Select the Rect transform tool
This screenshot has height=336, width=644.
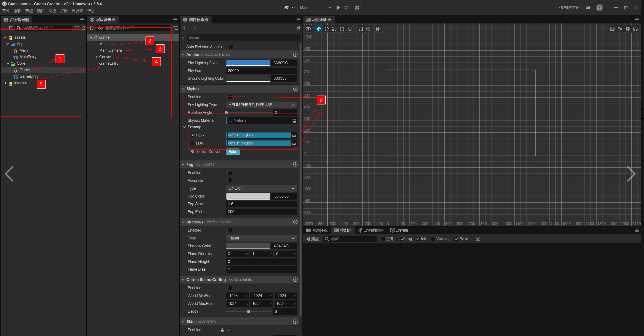[342, 29]
